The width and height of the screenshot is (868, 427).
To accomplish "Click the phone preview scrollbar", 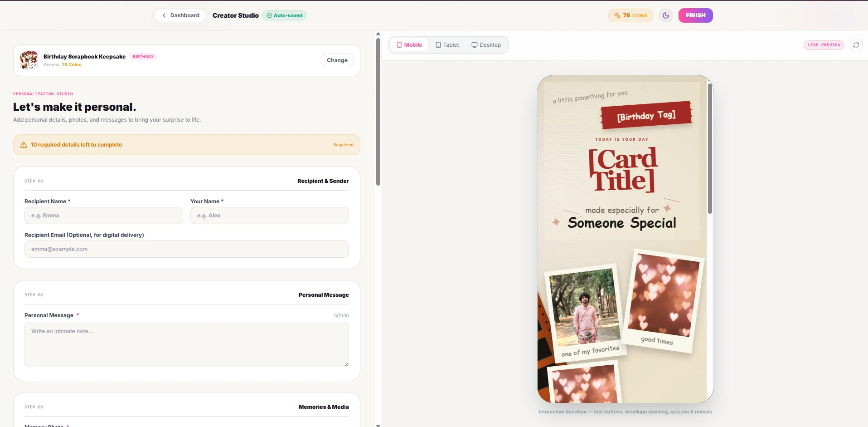I will (x=710, y=148).
